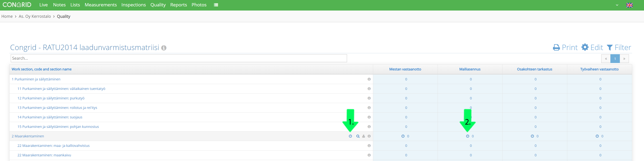Click the Osakohteen tarkastus count for row 11 väliaikainen tuentatyö
The width and height of the screenshot is (644, 161).
click(x=536, y=89)
